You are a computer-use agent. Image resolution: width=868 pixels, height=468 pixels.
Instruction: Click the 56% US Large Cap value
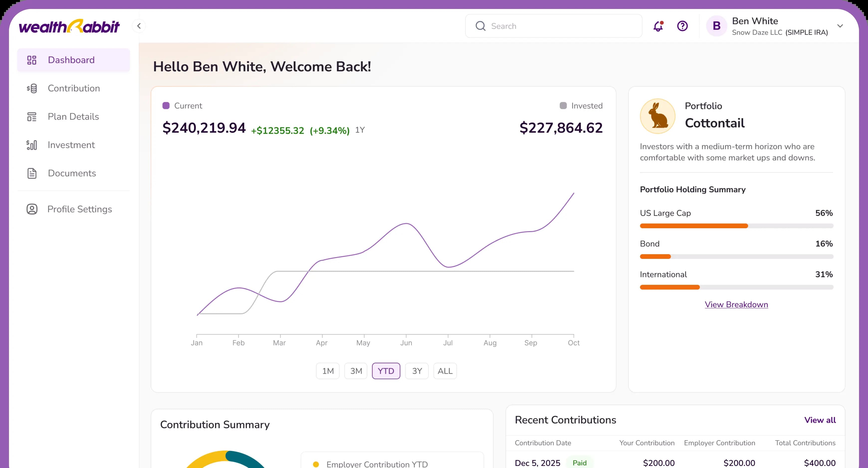[x=824, y=213]
